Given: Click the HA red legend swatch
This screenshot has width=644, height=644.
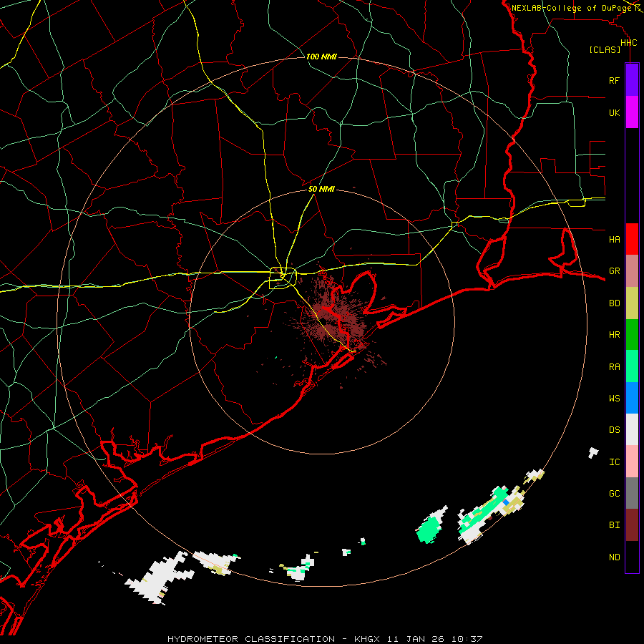Looking at the screenshot, I should click(x=632, y=239).
